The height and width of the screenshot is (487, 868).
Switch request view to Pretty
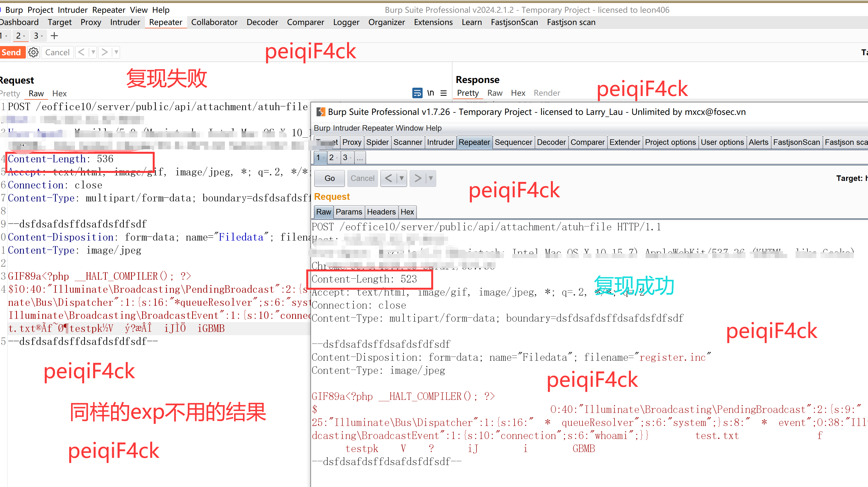(10, 93)
